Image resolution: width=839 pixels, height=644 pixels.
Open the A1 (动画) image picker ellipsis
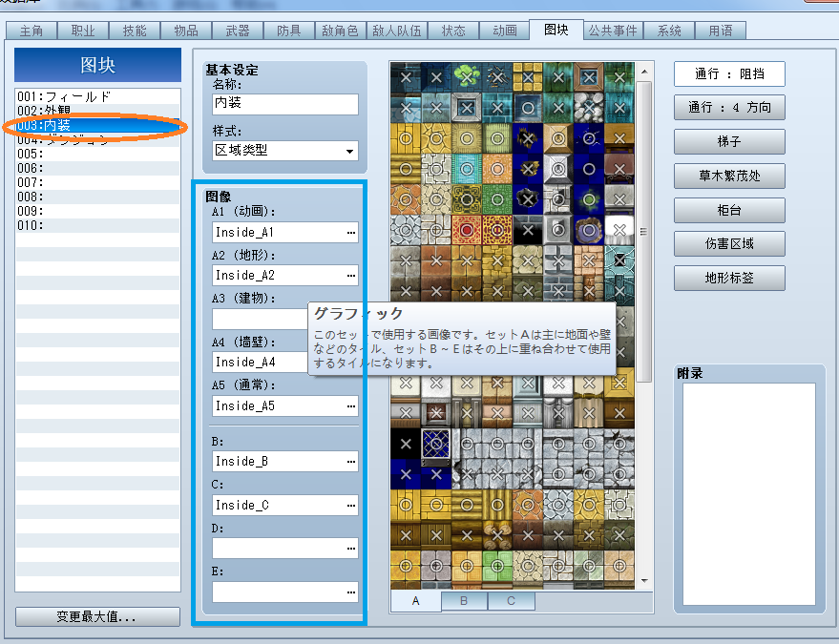click(x=351, y=233)
